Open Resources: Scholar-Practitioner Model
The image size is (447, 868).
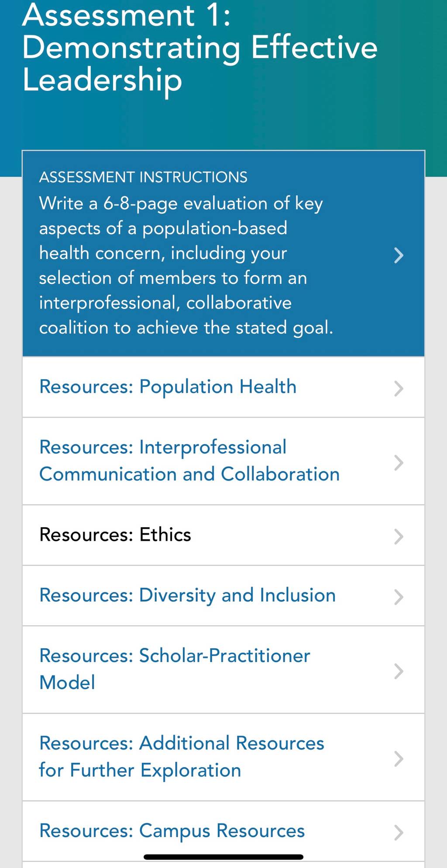[175, 669]
